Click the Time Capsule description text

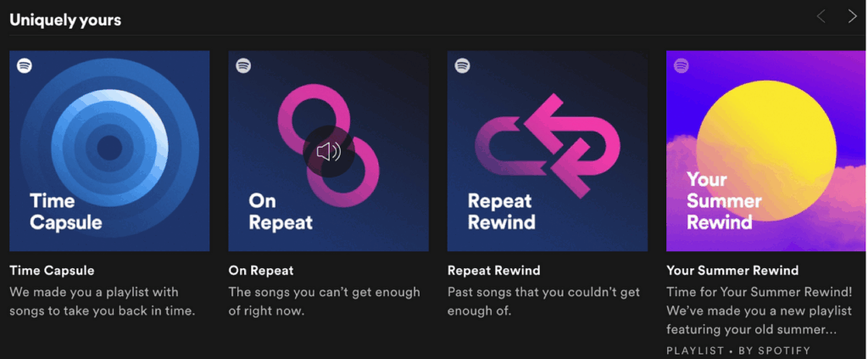coord(102,301)
